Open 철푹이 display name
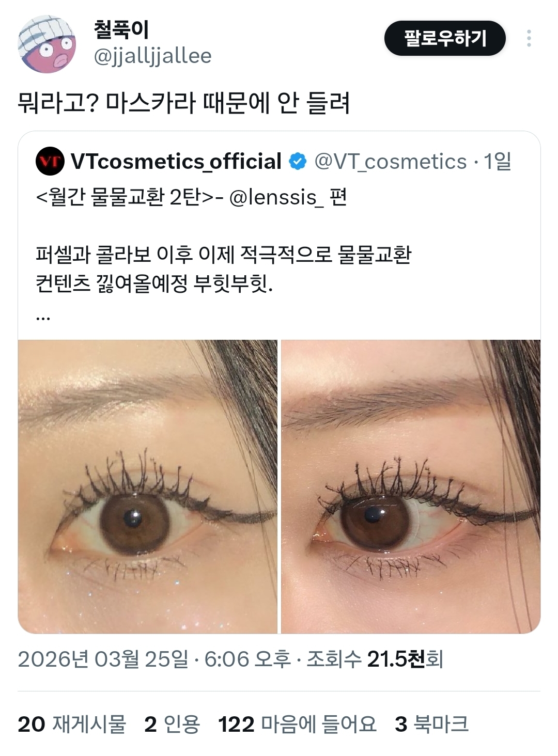558x756 pixels. [121, 29]
